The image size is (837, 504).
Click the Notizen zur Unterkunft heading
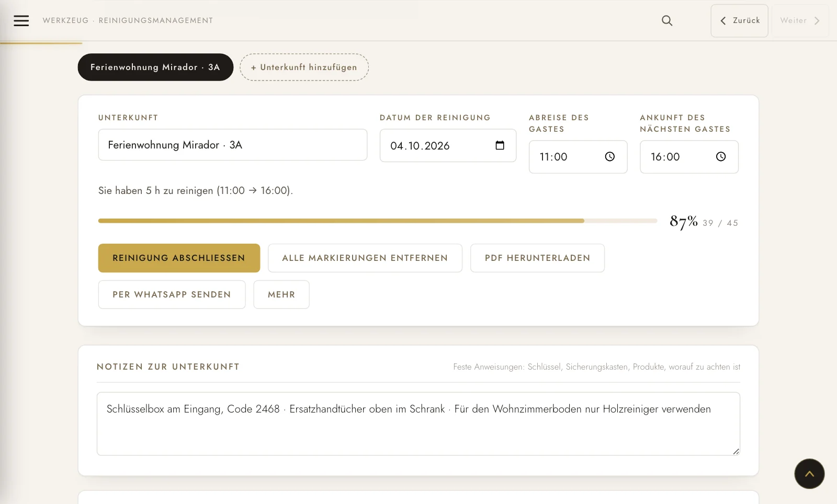tap(168, 366)
